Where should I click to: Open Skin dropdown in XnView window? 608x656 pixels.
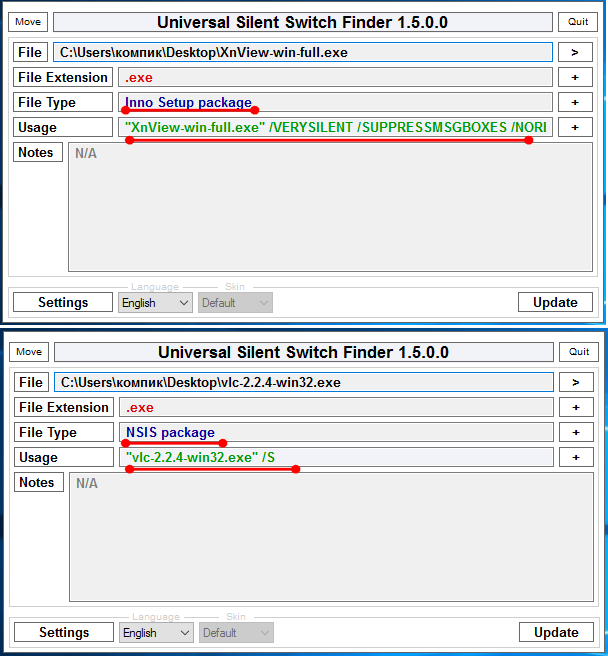click(235, 302)
